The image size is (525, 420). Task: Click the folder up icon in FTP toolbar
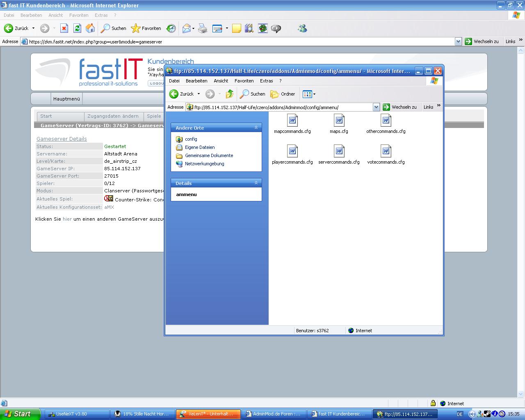230,94
